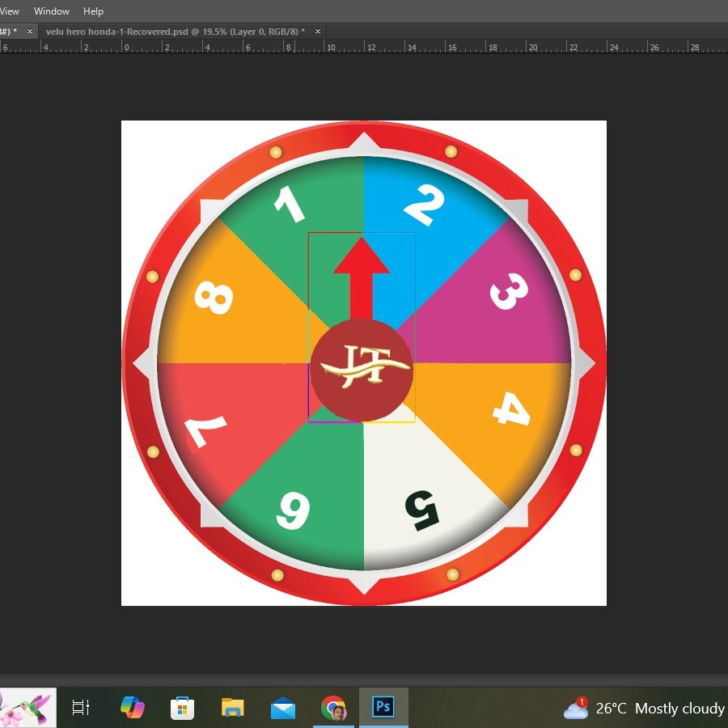Image resolution: width=728 pixels, height=728 pixels.
Task: Open File Explorer from the taskbar
Action: [x=232, y=707]
